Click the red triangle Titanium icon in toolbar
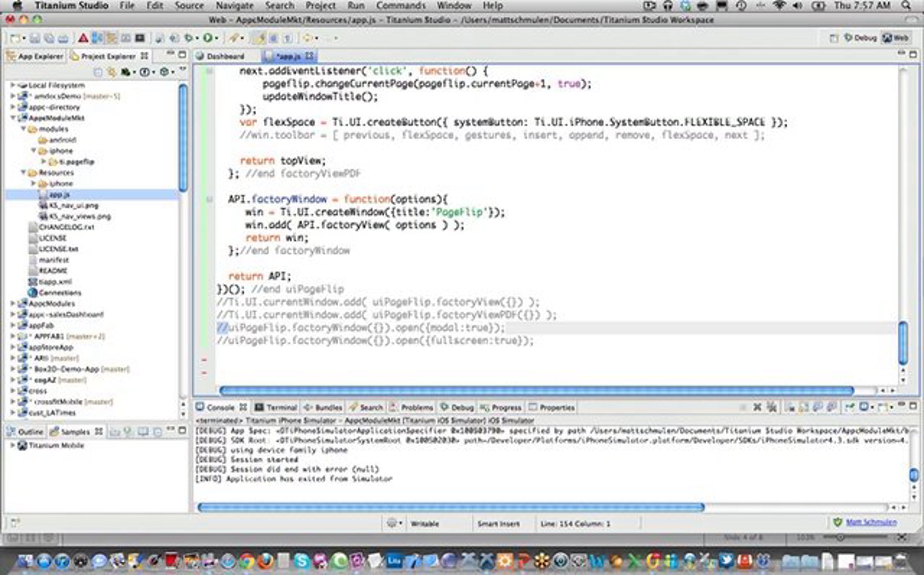 click(x=83, y=38)
